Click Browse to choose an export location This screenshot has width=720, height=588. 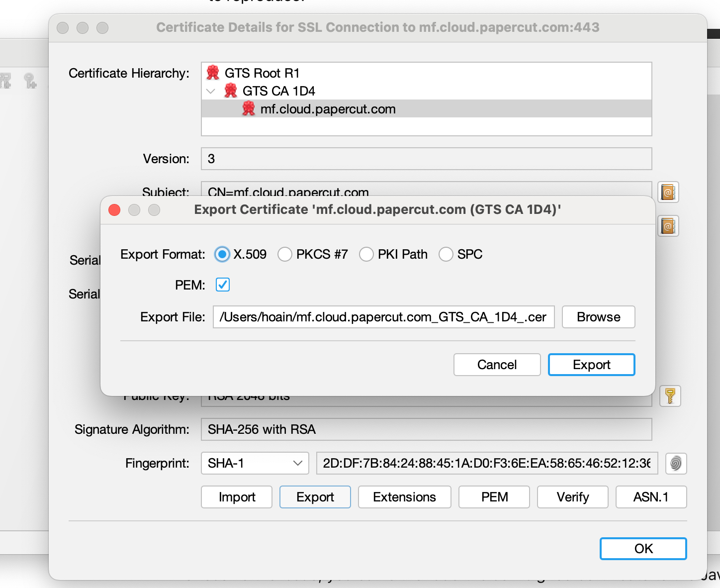pos(598,317)
